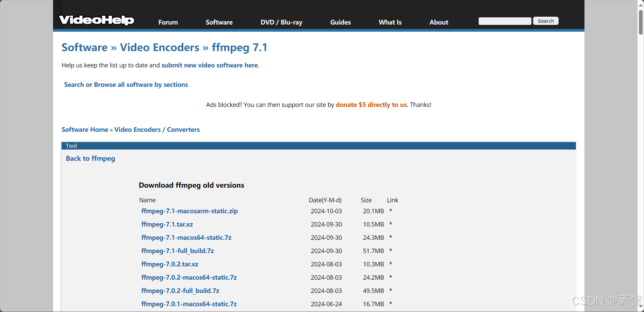Select the 51.7MB size value
Image resolution: width=644 pixels, height=312 pixels.
[373, 251]
